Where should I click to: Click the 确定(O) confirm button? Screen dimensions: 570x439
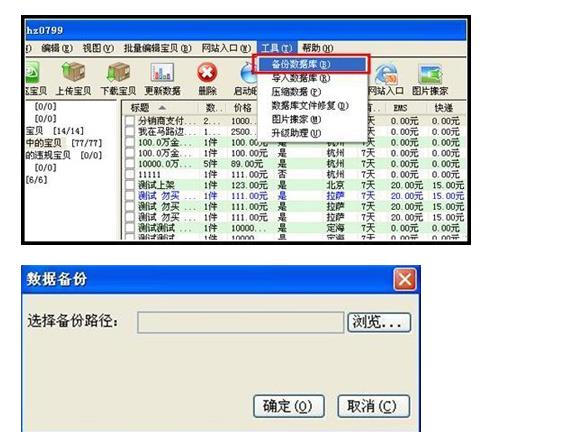tap(289, 406)
